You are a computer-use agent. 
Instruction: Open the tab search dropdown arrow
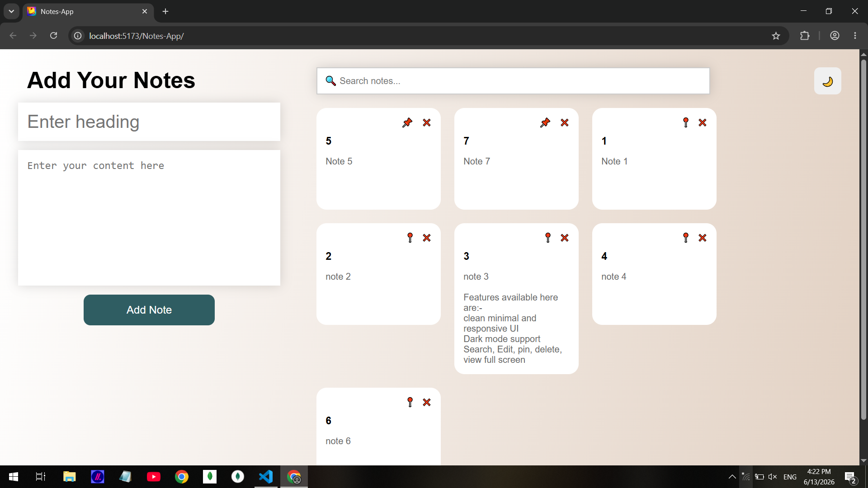pyautogui.click(x=11, y=11)
